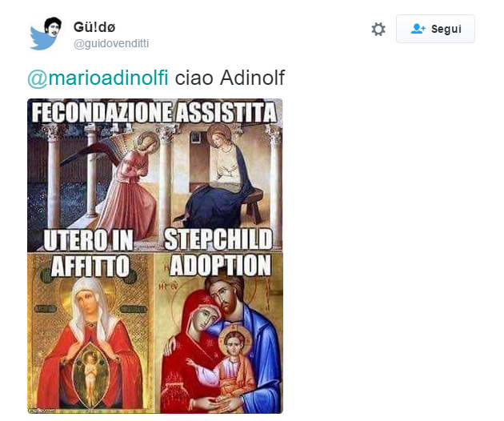Image resolution: width=504 pixels, height=421 pixels.
Task: Click the display name Gü!dø
Action: pos(94,27)
